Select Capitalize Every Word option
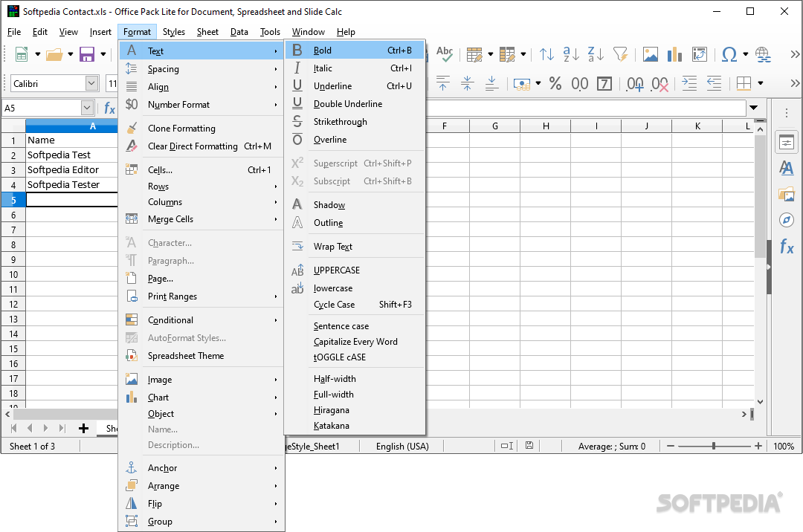This screenshot has width=803, height=532. 355,342
